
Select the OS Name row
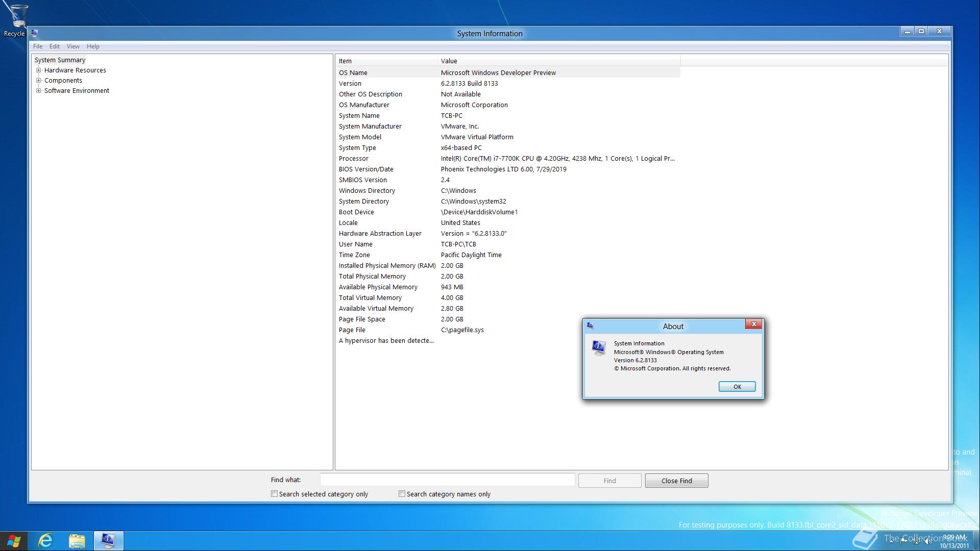pos(508,73)
